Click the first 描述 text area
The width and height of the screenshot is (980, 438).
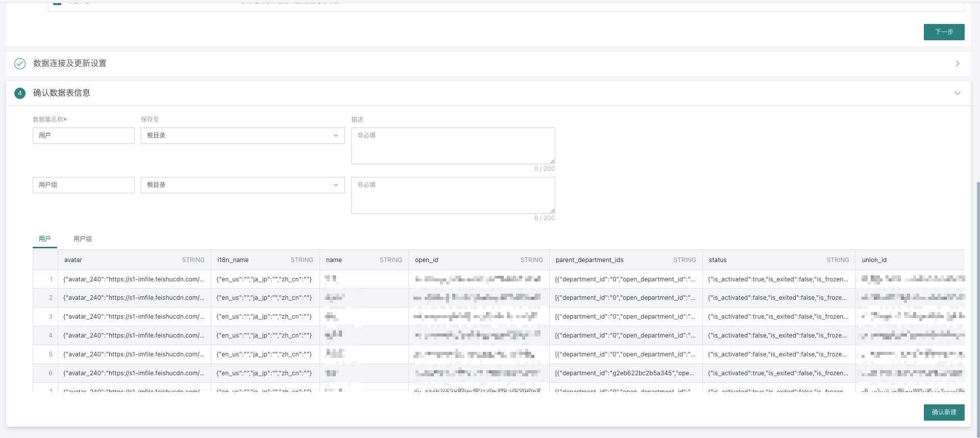[x=453, y=146]
